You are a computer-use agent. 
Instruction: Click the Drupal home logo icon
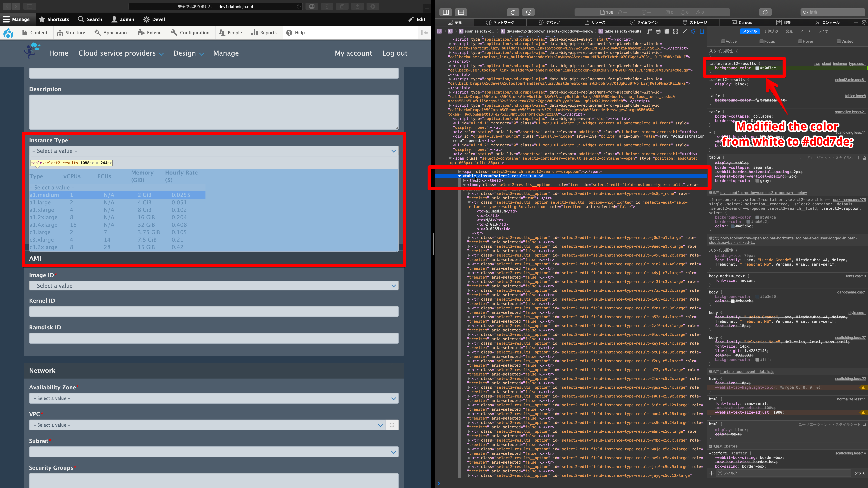[8, 33]
